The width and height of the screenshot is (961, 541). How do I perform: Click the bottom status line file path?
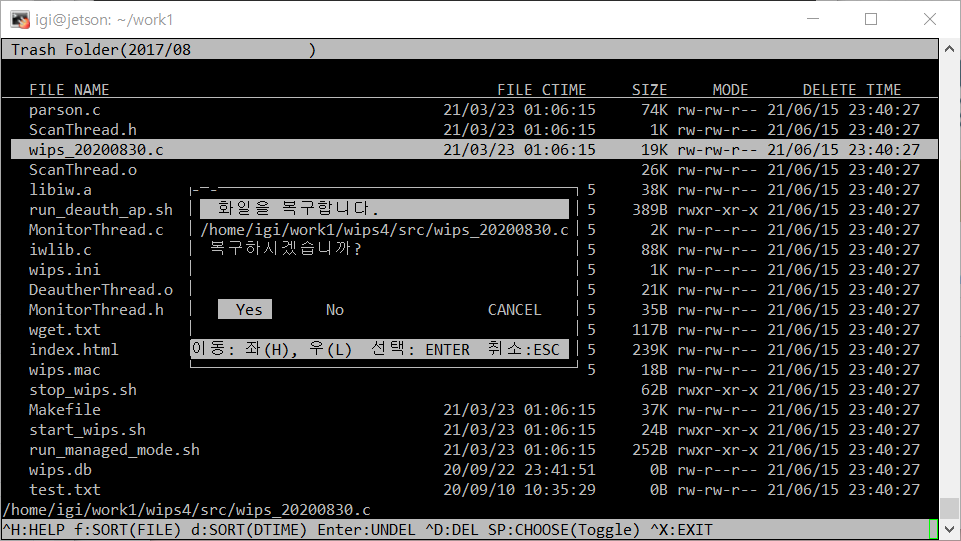click(186, 510)
